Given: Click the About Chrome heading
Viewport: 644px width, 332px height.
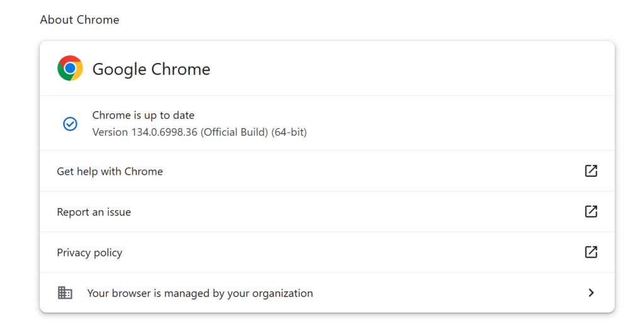Looking at the screenshot, I should point(80,19).
